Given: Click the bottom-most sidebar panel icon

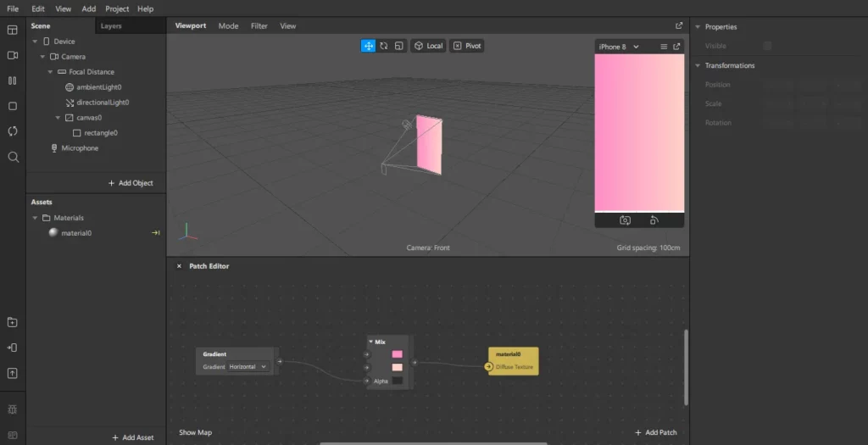Looking at the screenshot, I should 13,436.
